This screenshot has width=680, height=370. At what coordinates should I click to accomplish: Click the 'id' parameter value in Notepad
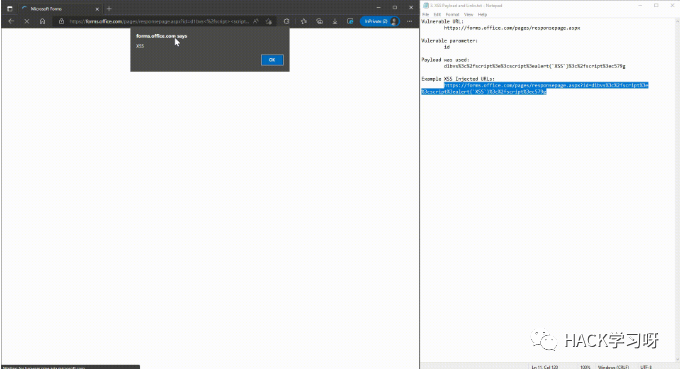447,47
